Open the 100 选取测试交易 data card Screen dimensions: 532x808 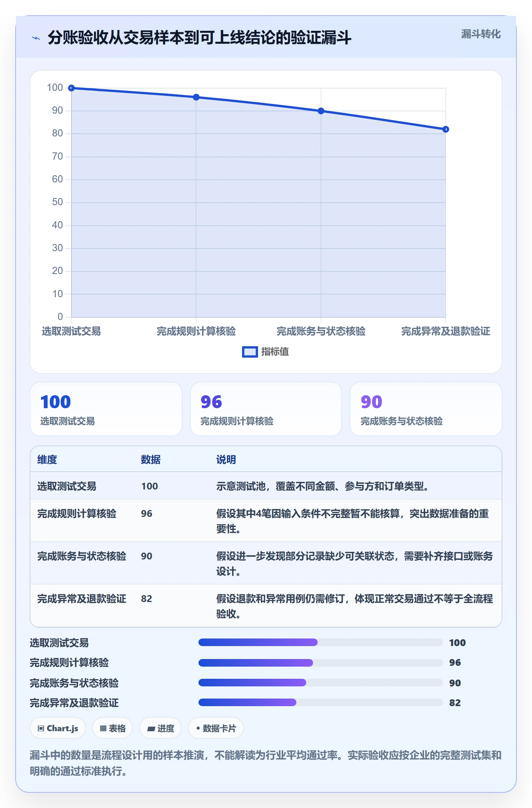106,409
